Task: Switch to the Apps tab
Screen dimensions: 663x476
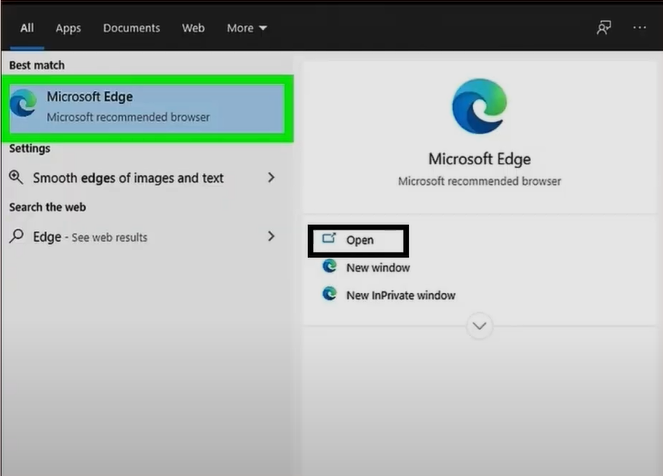Action: coord(68,28)
